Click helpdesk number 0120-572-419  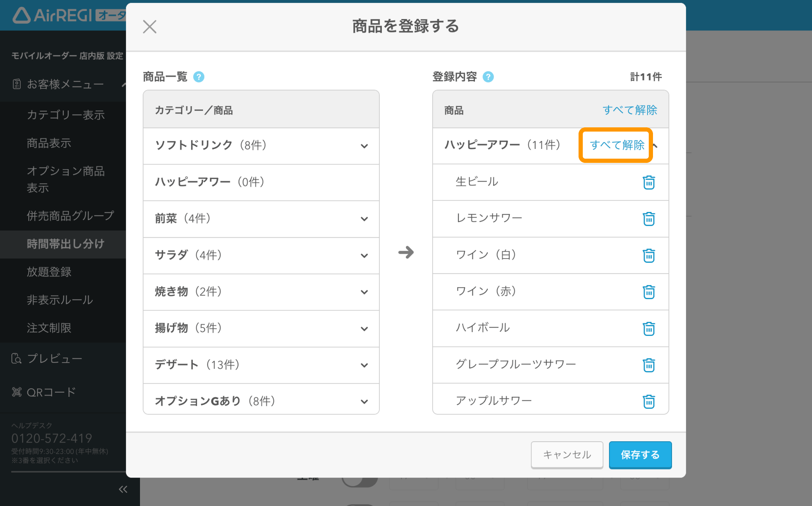point(52,438)
